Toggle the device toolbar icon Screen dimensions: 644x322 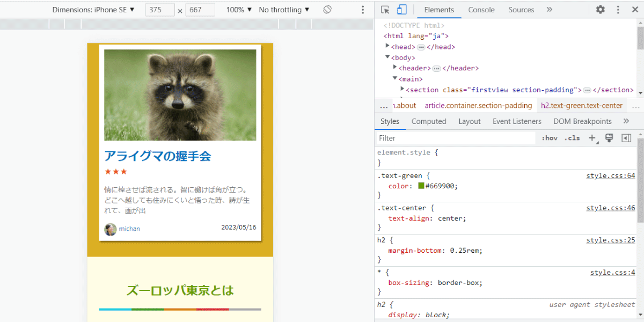[x=401, y=10]
